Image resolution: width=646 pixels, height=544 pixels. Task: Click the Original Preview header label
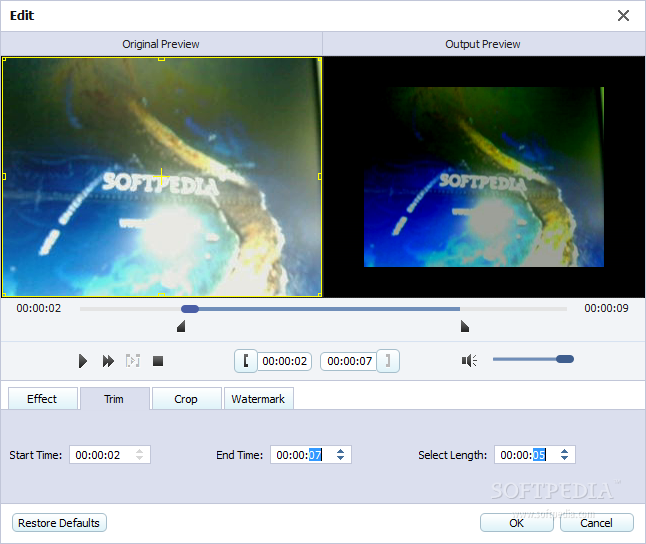click(161, 44)
